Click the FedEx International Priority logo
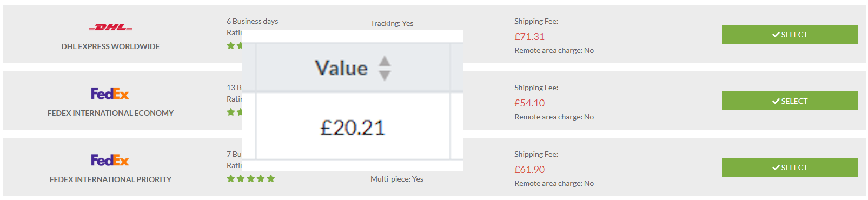The height and width of the screenshot is (200, 868). (x=110, y=160)
